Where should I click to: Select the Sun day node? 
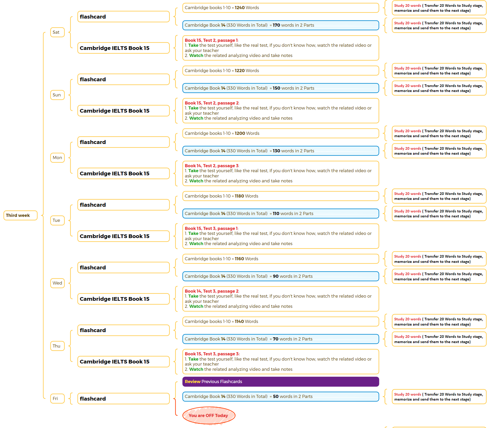coord(57,95)
